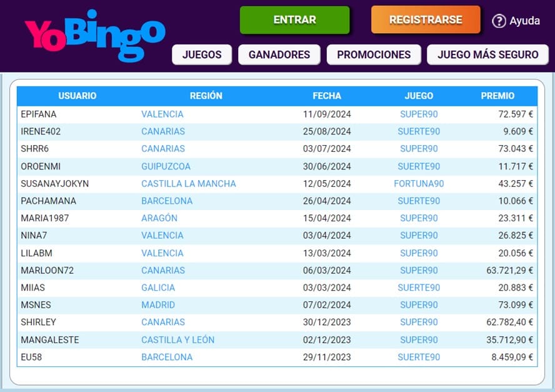Click the ENTRAR button

point(294,19)
